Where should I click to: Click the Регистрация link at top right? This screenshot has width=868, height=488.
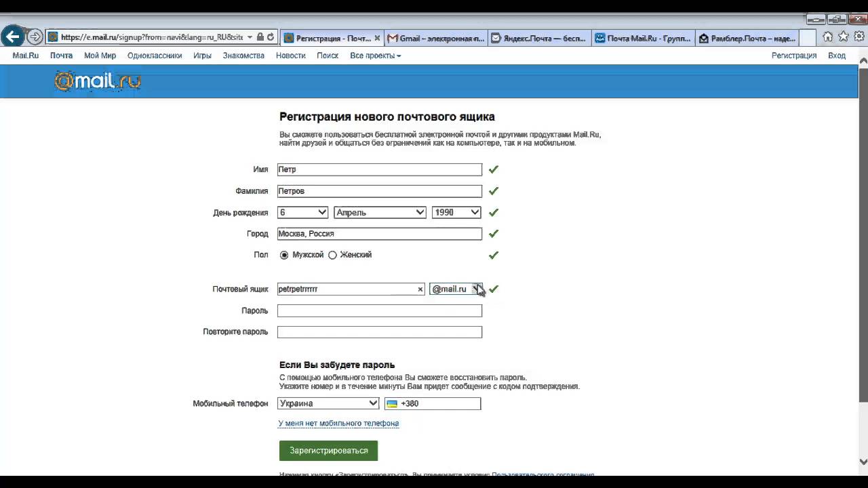pyautogui.click(x=794, y=56)
